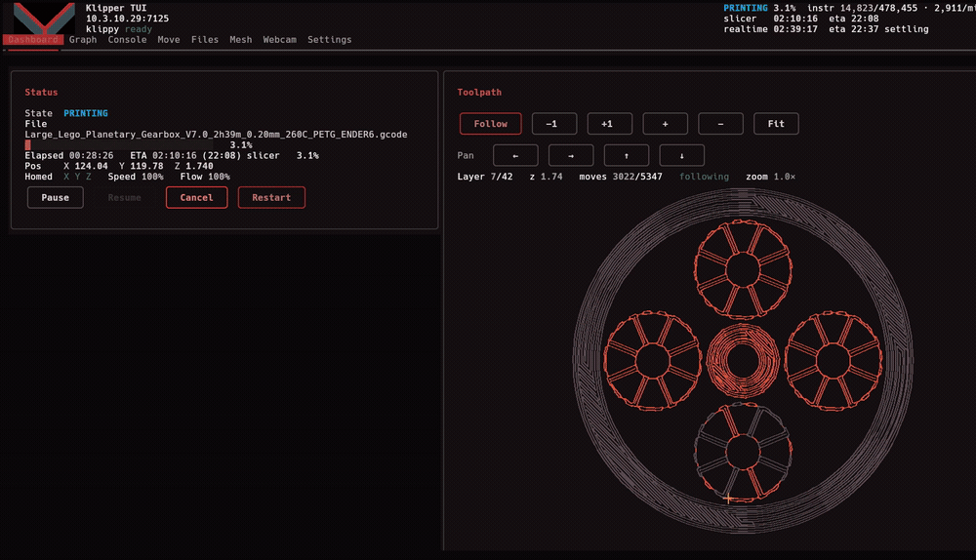Fit the toolpath view with Fit button
The width and height of the screenshot is (976, 560).
click(x=776, y=124)
